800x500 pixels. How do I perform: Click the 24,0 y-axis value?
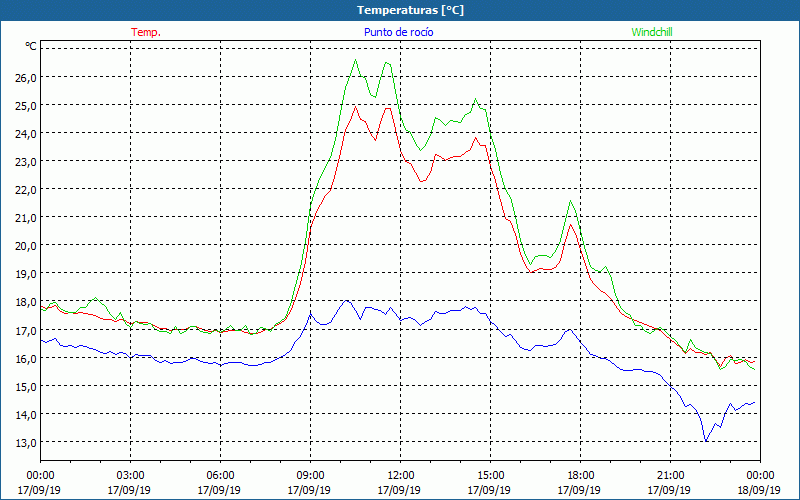pyautogui.click(x=27, y=134)
